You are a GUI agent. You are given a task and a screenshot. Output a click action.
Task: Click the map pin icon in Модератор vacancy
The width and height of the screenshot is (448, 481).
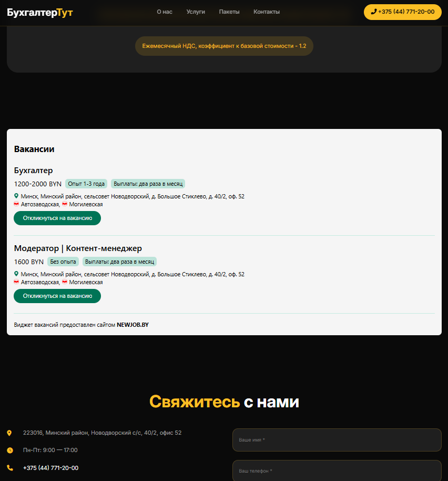pyautogui.click(x=16, y=274)
